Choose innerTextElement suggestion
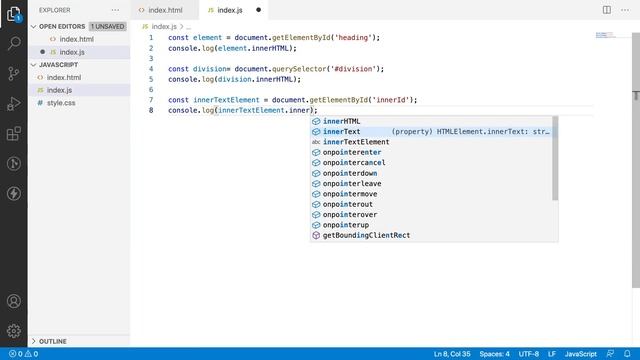The image size is (640, 360). click(x=431, y=142)
